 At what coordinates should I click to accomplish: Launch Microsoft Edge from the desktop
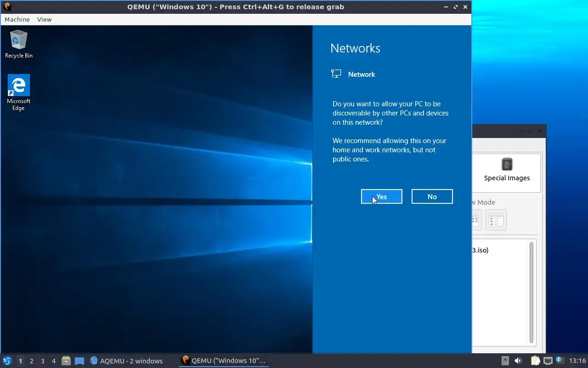click(18, 92)
